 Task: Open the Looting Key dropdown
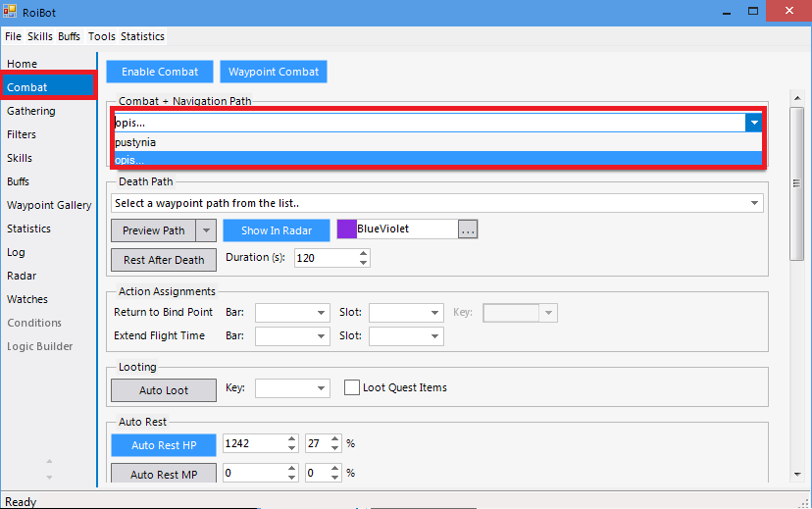tap(321, 388)
